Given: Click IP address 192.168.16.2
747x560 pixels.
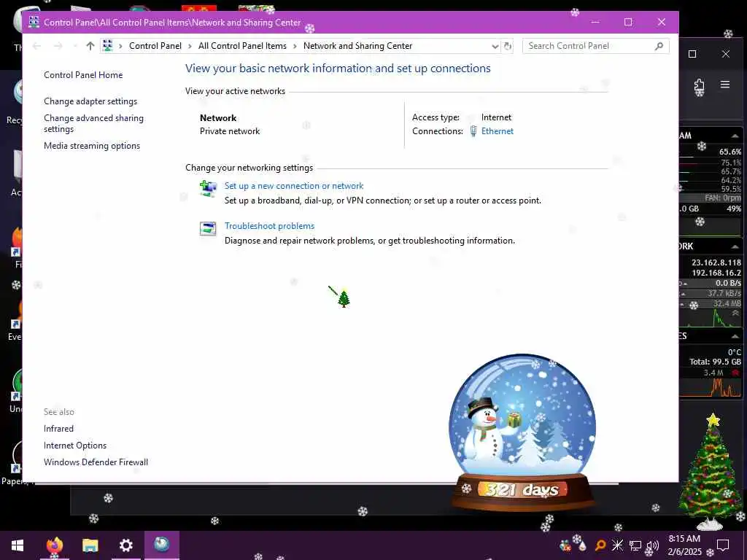Looking at the screenshot, I should click(x=716, y=273).
